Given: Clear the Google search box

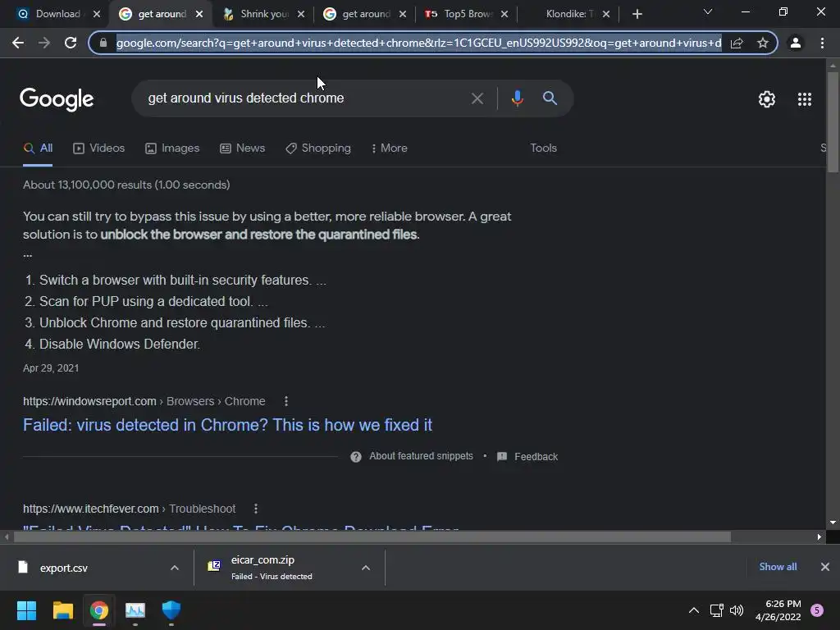Looking at the screenshot, I should click(477, 98).
